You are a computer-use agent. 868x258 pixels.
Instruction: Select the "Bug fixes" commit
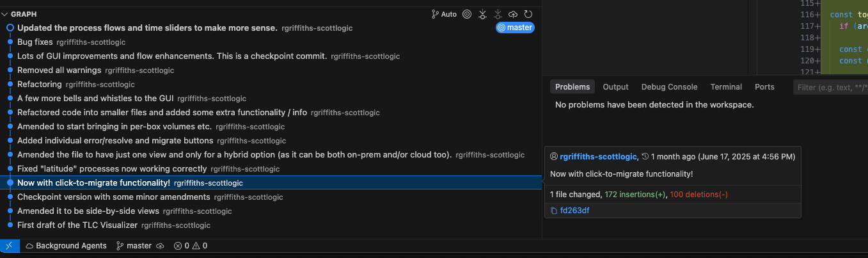point(271,42)
